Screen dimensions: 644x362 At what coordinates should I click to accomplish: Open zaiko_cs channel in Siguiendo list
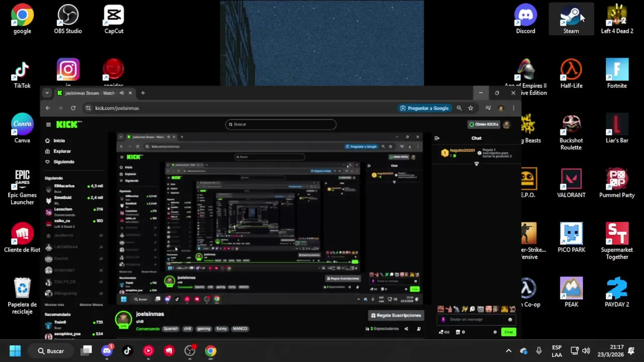point(73,223)
